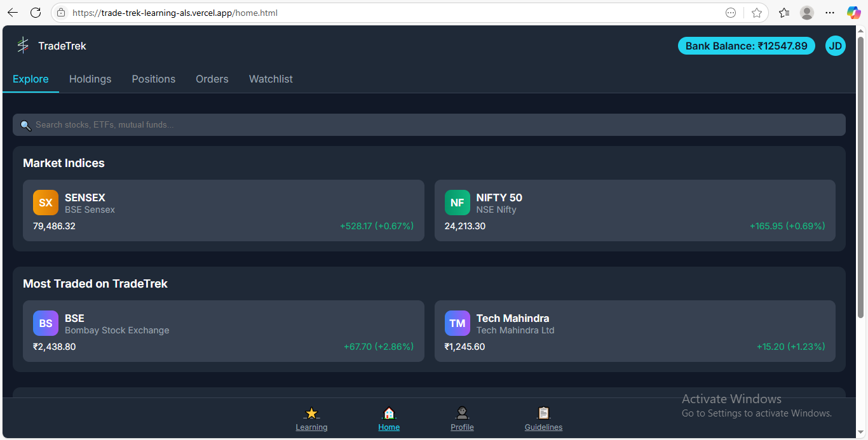The height and width of the screenshot is (440, 868).
Task: Click the NIFTY 50 NF badge icon
Action: 458,203
